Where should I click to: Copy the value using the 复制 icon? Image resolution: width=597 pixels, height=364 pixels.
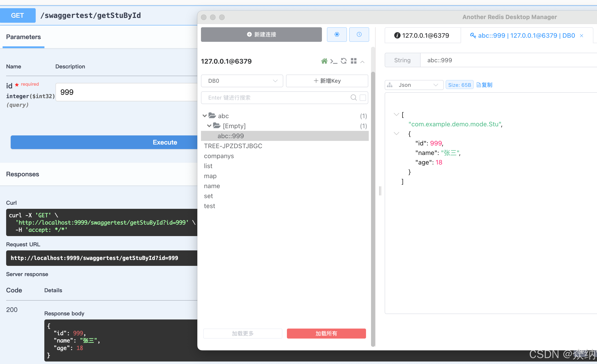tap(484, 85)
